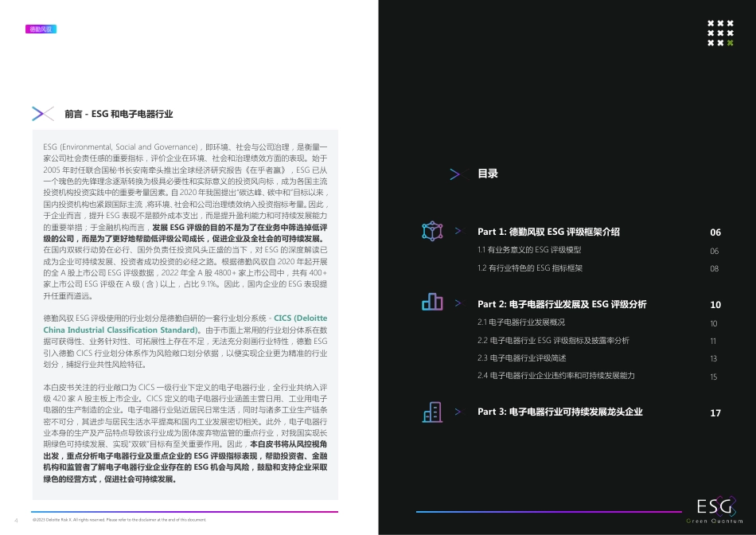The height and width of the screenshot is (535, 756).
Task: Click bold page number 10 for Part 2
Action: [715, 304]
